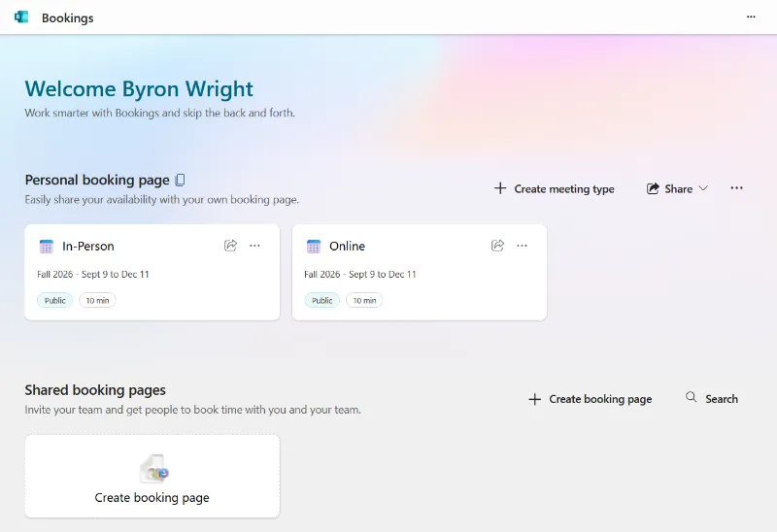Image resolution: width=777 pixels, height=532 pixels.
Task: Open the Online card more options
Action: [522, 246]
